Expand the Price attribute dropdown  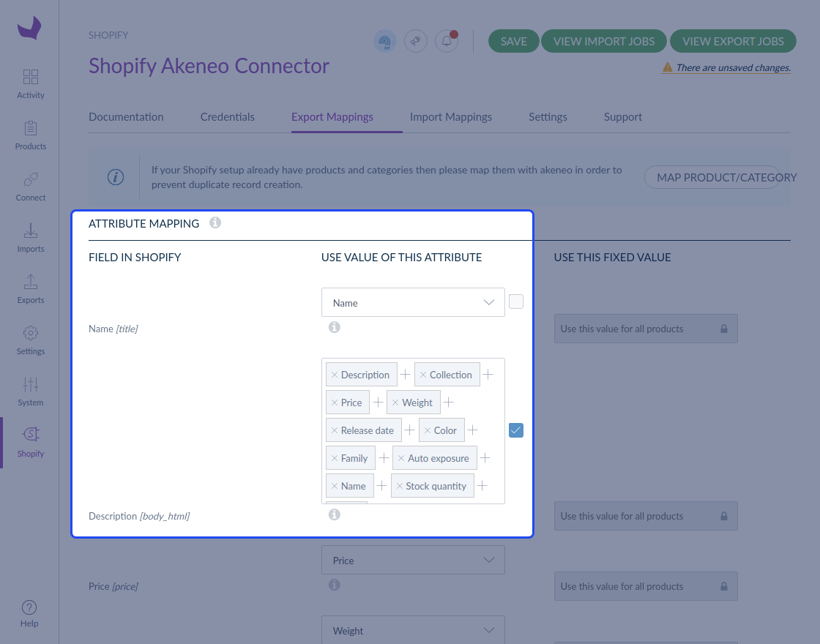coord(413,560)
